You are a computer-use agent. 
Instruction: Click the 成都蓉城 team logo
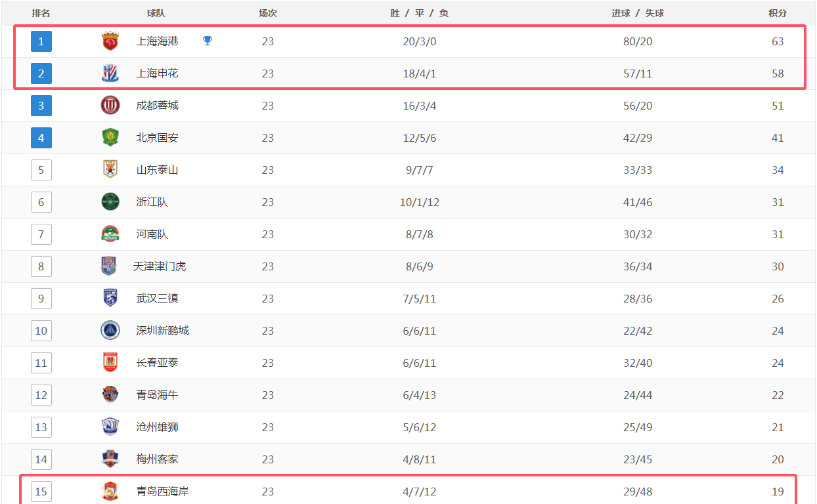click(x=110, y=106)
